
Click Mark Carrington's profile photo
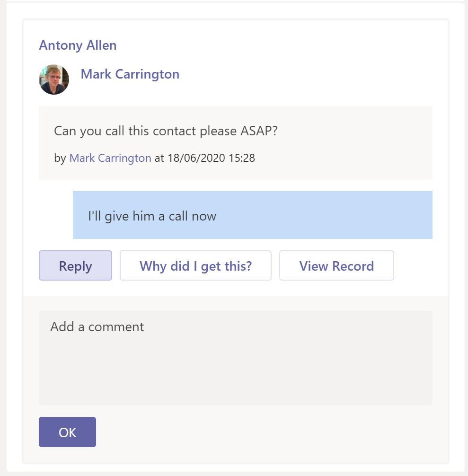pos(54,79)
